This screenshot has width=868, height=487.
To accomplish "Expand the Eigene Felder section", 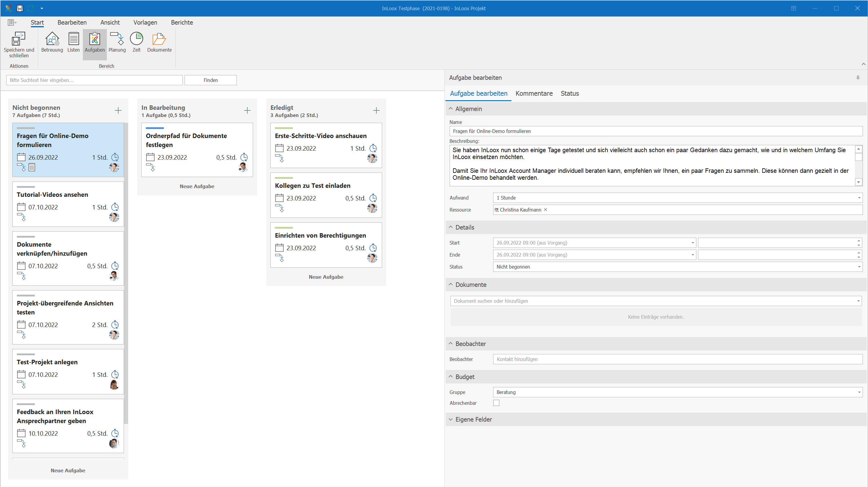I will [x=451, y=419].
